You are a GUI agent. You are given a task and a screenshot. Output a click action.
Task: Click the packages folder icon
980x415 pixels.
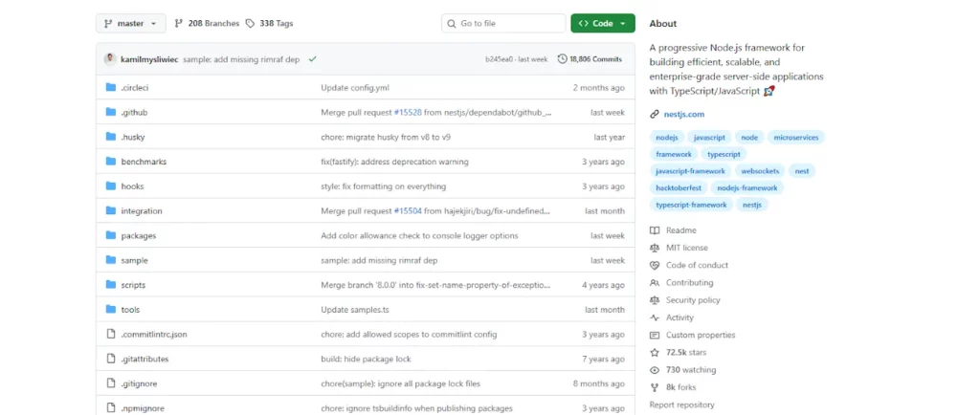(x=111, y=235)
